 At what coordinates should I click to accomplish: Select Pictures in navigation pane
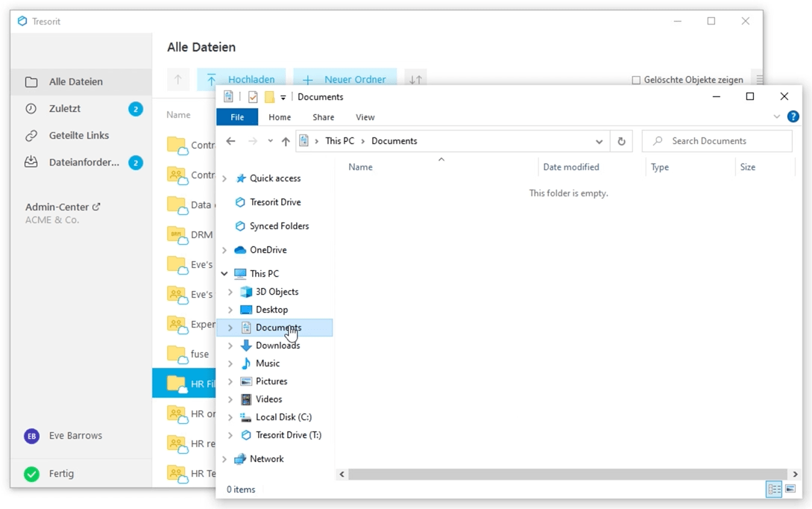(x=271, y=381)
